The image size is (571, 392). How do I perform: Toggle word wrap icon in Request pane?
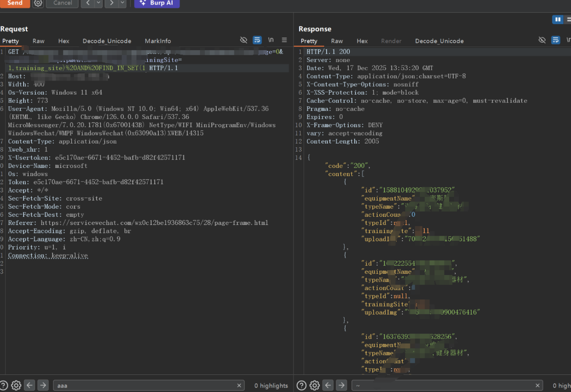pos(257,40)
